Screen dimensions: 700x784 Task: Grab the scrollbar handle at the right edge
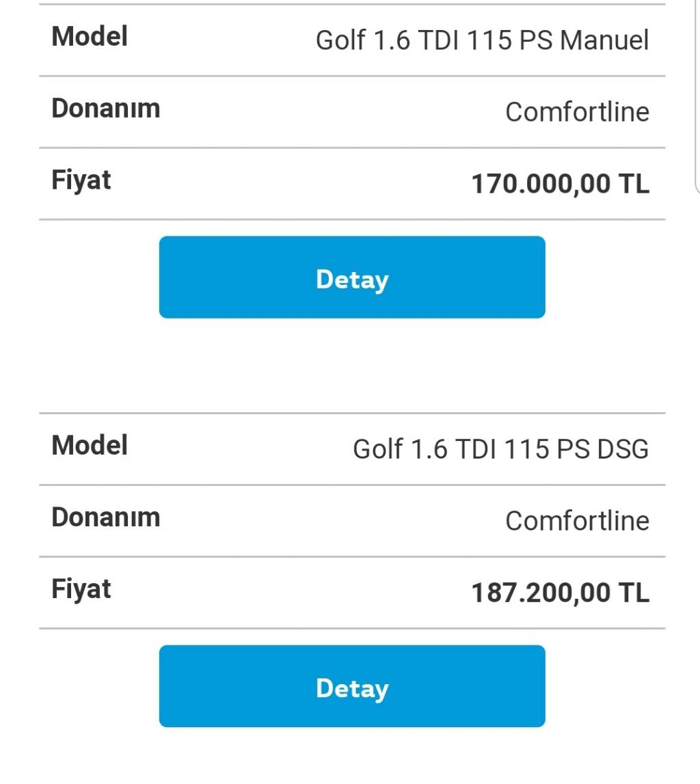(697, 95)
